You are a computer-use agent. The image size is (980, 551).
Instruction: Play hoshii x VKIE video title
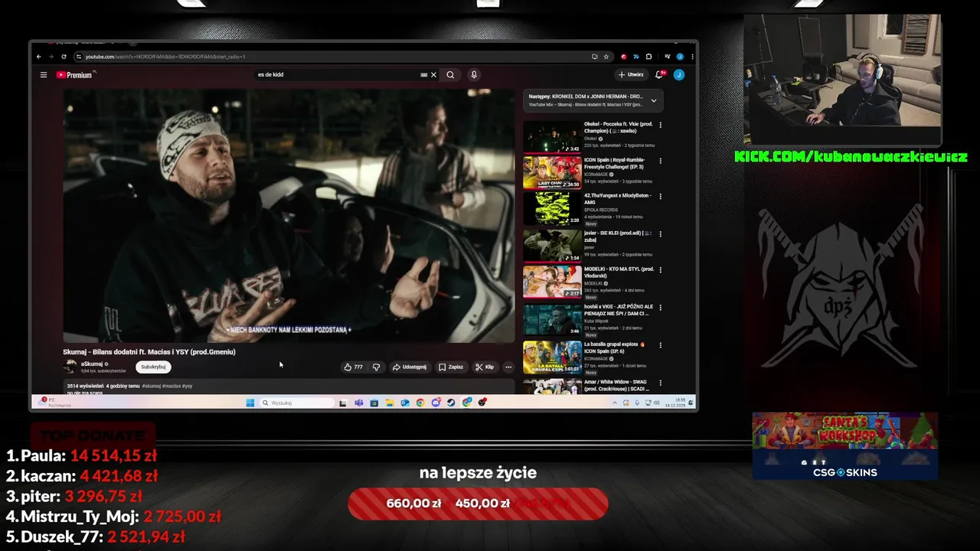point(618,310)
